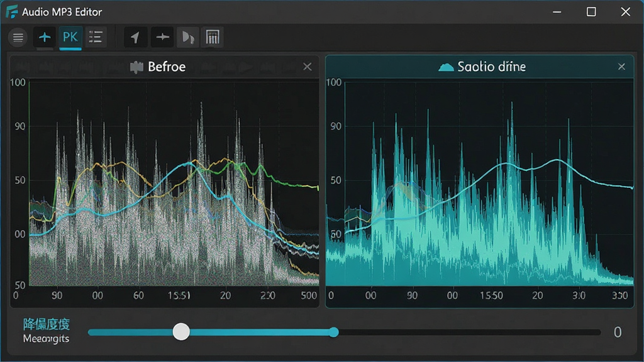This screenshot has height=362, width=644.
Task: Click the play shape toolbar icon
Action: tap(188, 37)
